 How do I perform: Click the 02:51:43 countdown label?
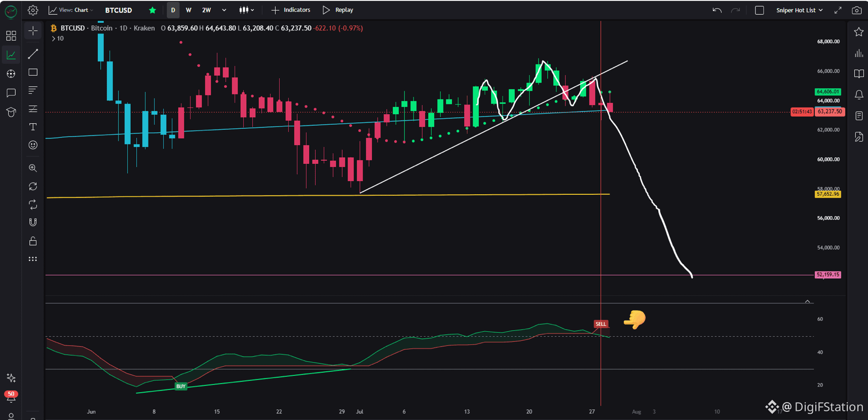802,112
